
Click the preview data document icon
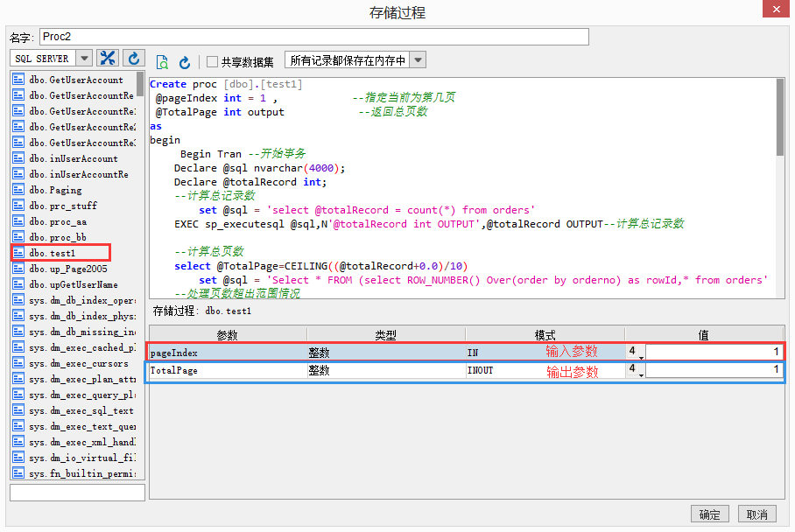(162, 62)
